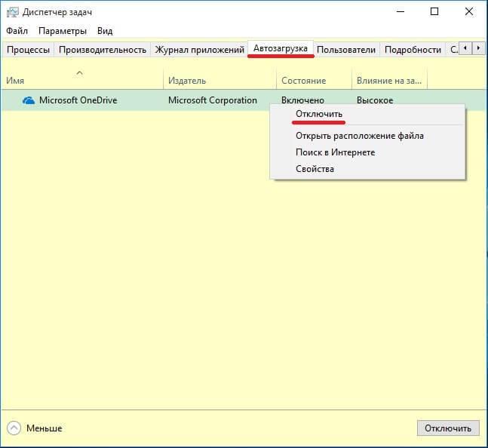Click the Высокое impact cell
This screenshot has height=448, width=488.
(375, 100)
